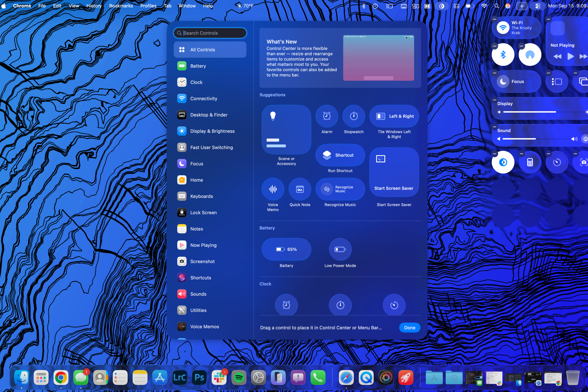The width and height of the screenshot is (588, 392).
Task: Click the calculator icon in Control Center
Action: (530, 162)
